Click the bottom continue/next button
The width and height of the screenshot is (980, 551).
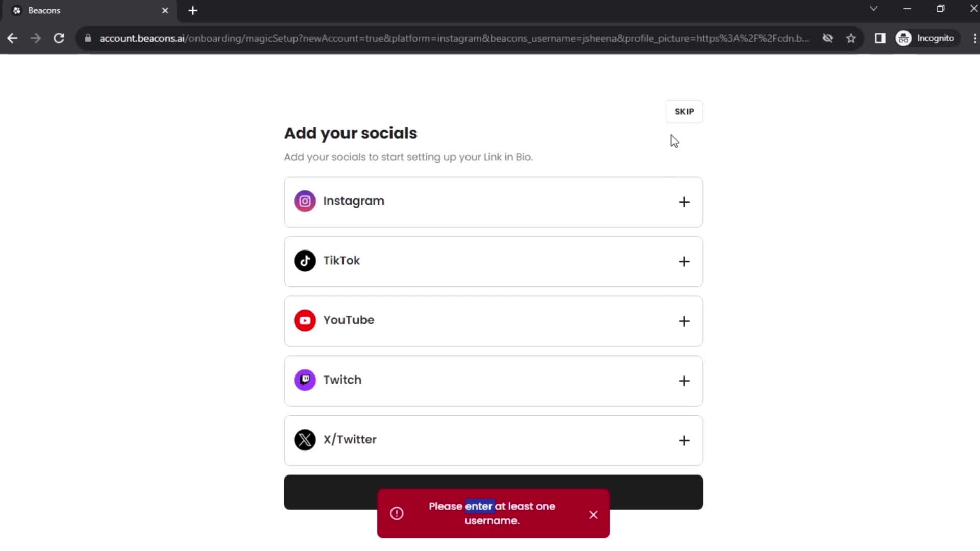pyautogui.click(x=494, y=491)
